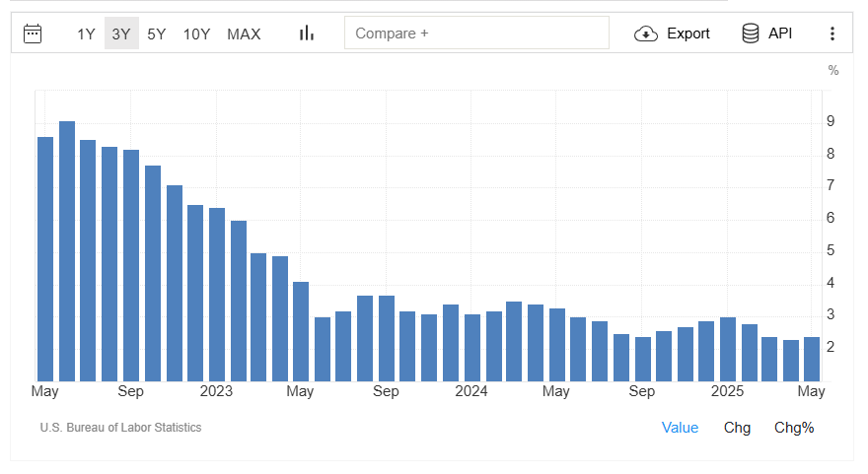
Task: Click the last bar at May 2025
Action: [x=812, y=359]
